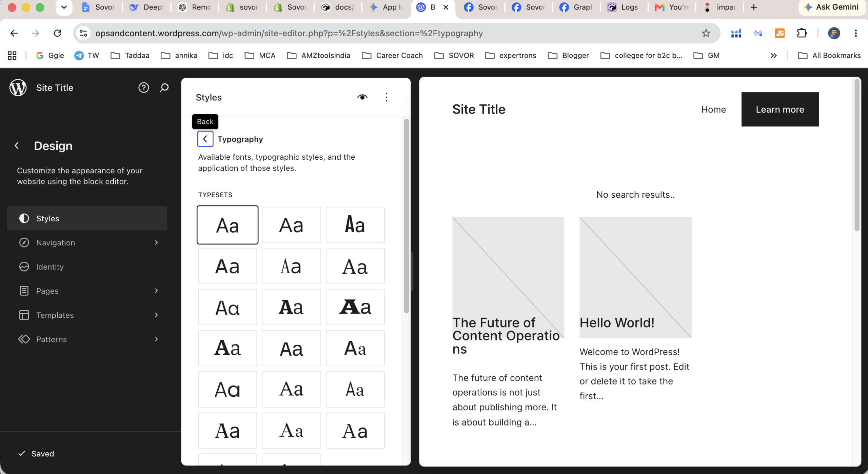Expand the Navigation chevron arrow

[156, 243]
